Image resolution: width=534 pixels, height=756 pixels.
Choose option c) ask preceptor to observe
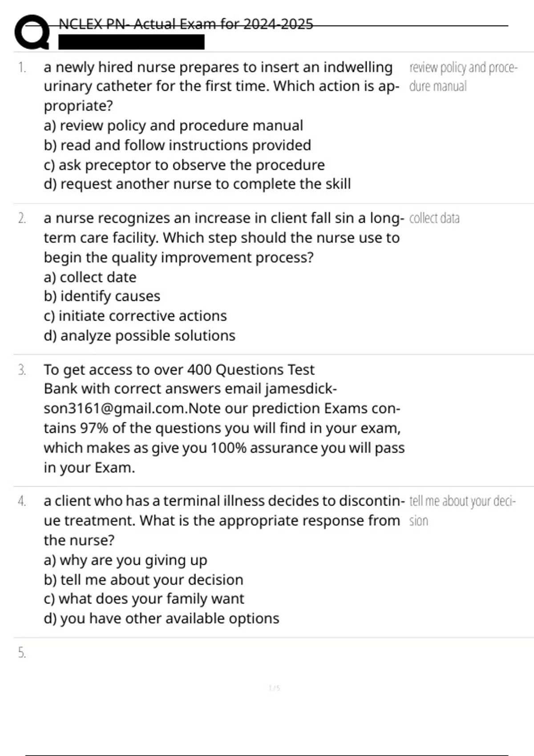point(184,165)
